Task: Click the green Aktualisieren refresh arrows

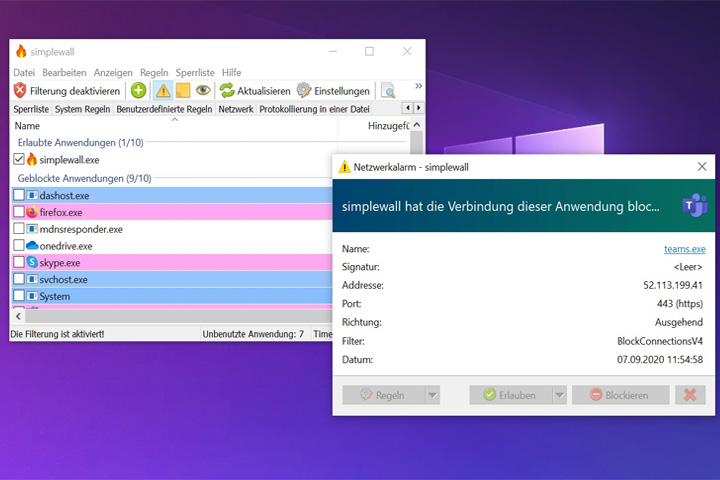Action: (x=227, y=90)
